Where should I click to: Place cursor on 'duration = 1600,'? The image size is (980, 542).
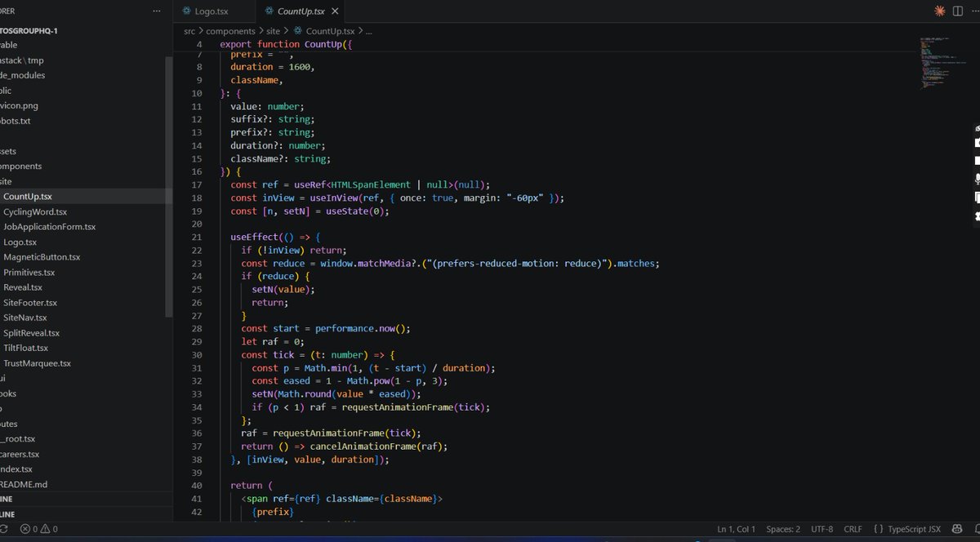tap(272, 67)
